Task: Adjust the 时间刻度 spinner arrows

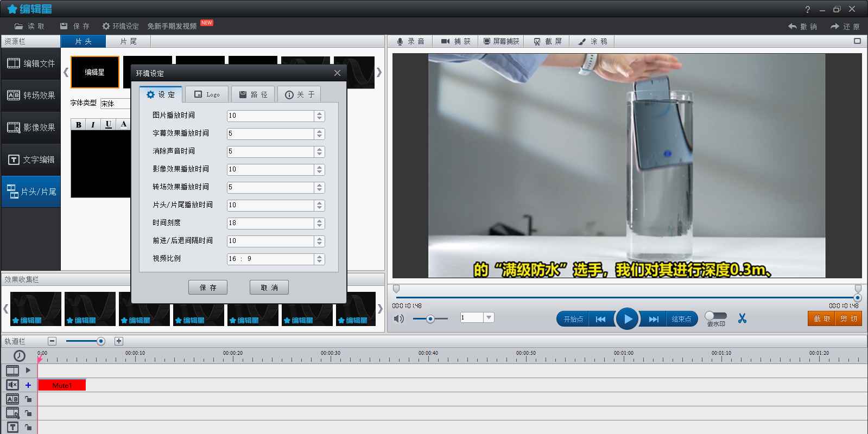Action: pyautogui.click(x=320, y=223)
